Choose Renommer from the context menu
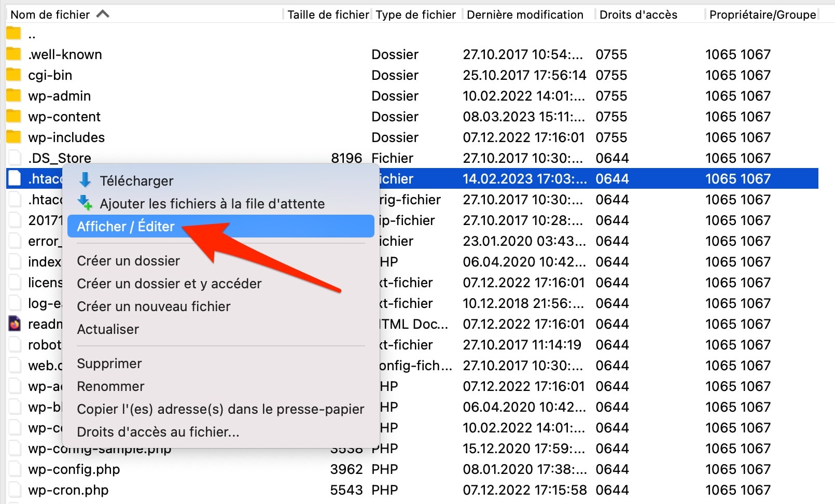The image size is (835, 504). click(221, 386)
